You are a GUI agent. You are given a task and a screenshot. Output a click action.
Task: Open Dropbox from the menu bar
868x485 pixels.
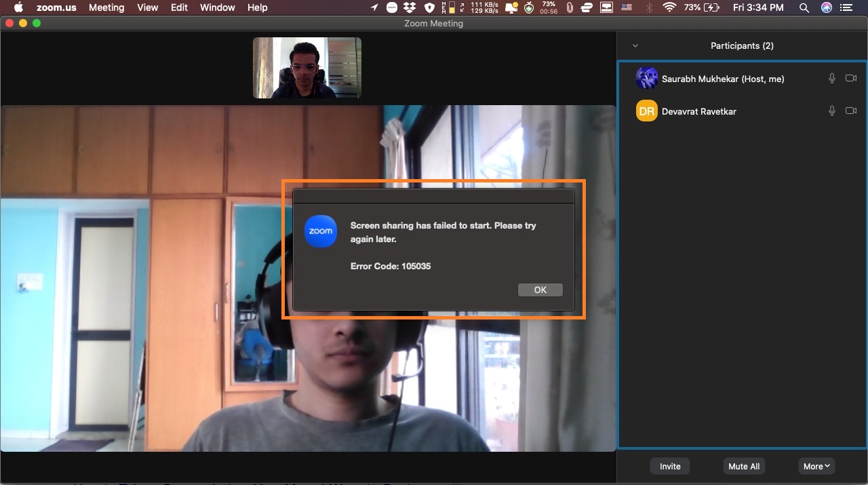pyautogui.click(x=409, y=7)
